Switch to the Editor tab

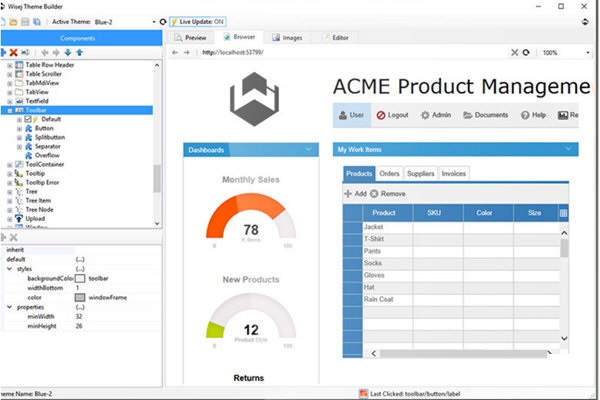pos(336,38)
